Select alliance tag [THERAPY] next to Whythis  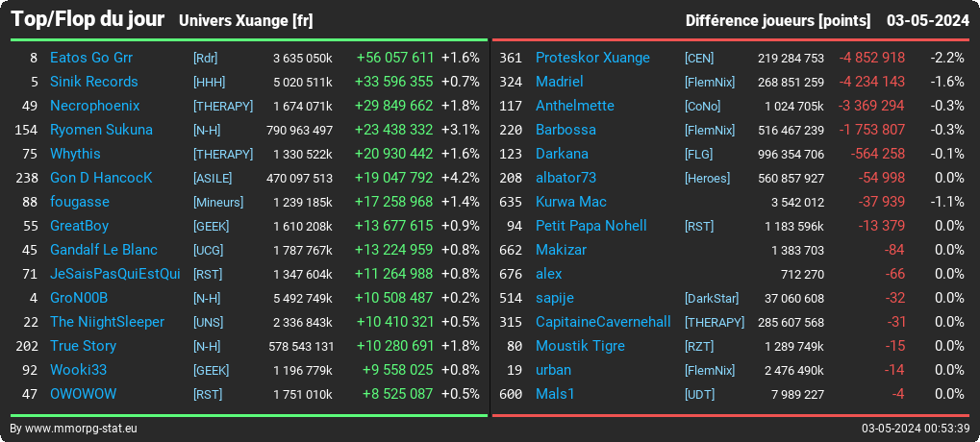[x=223, y=154]
